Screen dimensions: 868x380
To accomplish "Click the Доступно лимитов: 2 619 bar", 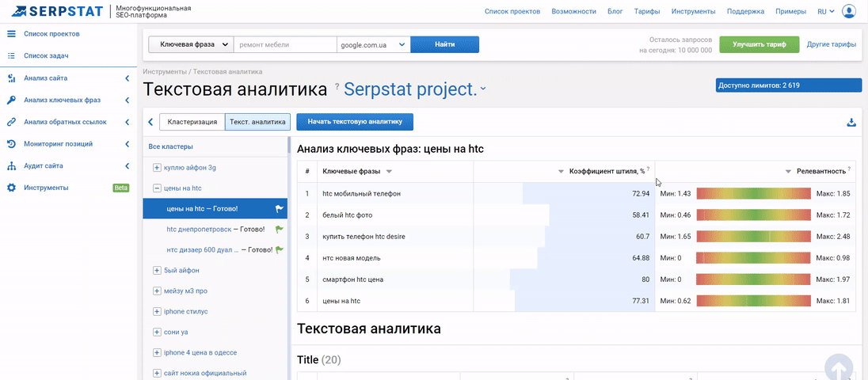I will tap(789, 85).
